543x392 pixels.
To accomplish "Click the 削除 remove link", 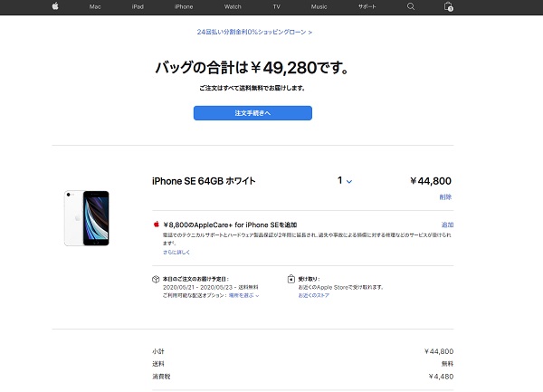I will (x=445, y=197).
